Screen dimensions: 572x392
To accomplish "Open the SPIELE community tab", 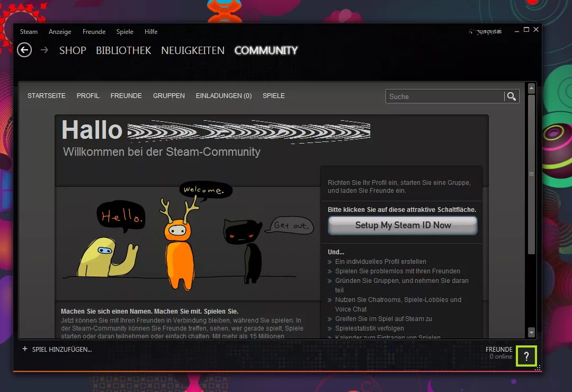I will (274, 96).
